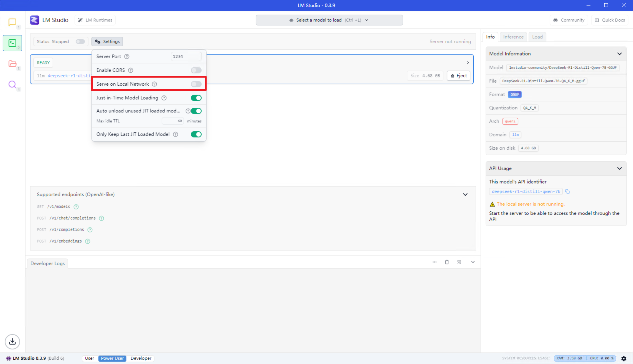Eject the loaded deepseek model

[x=459, y=76]
